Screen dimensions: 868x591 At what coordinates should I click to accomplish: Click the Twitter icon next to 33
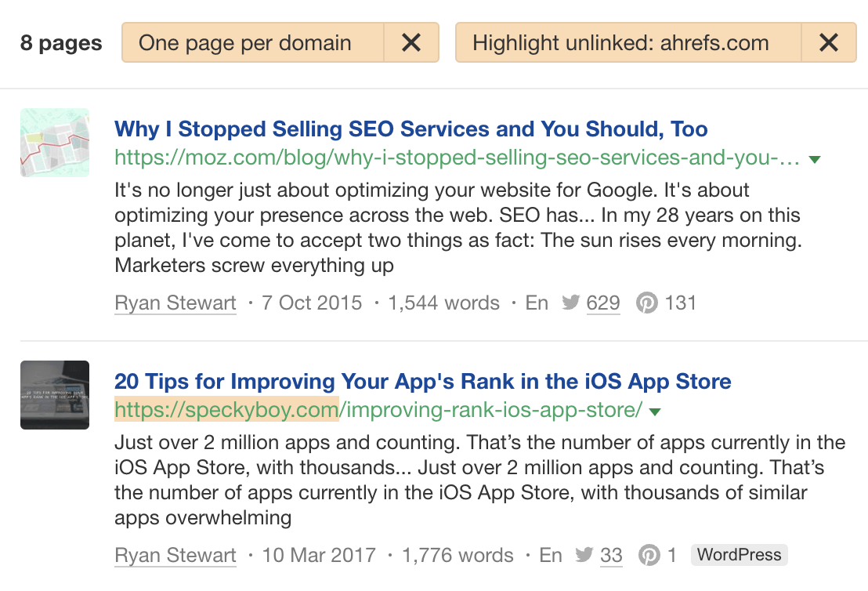(x=584, y=556)
